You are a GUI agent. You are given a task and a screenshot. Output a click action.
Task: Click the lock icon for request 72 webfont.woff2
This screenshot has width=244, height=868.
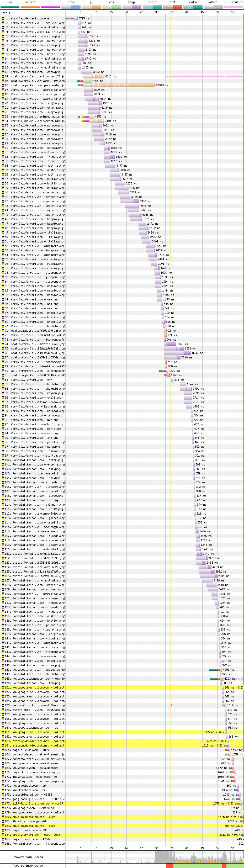pos(3,335)
